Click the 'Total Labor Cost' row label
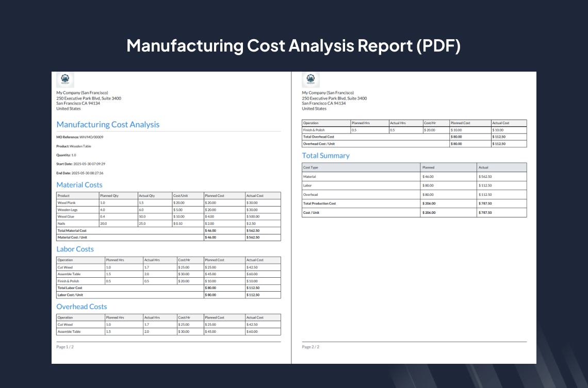 (x=70, y=288)
